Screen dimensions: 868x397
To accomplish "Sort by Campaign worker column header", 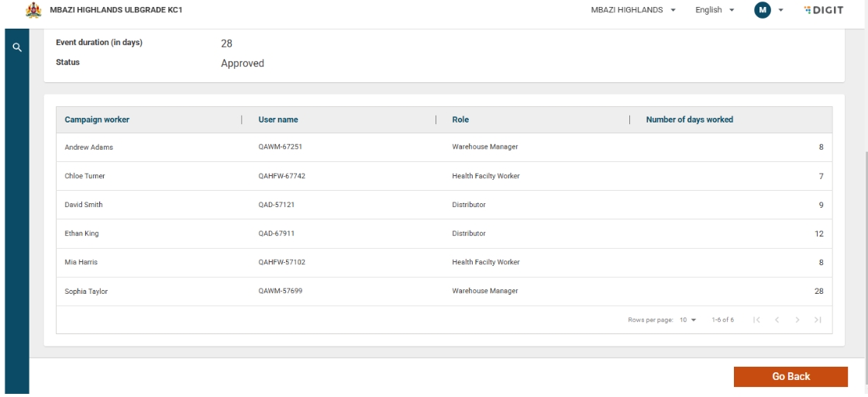I will [x=97, y=119].
